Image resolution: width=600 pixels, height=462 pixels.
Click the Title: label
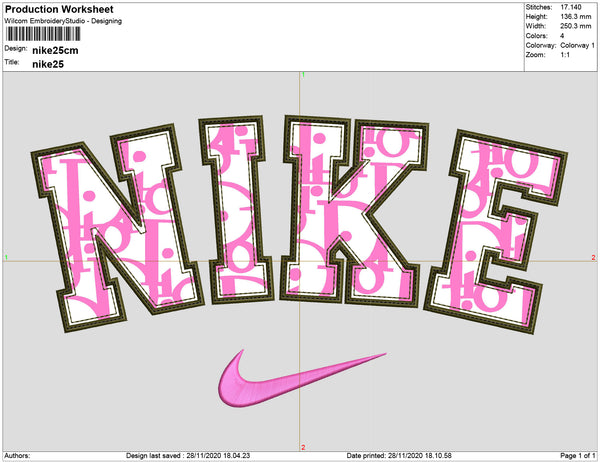12,62
